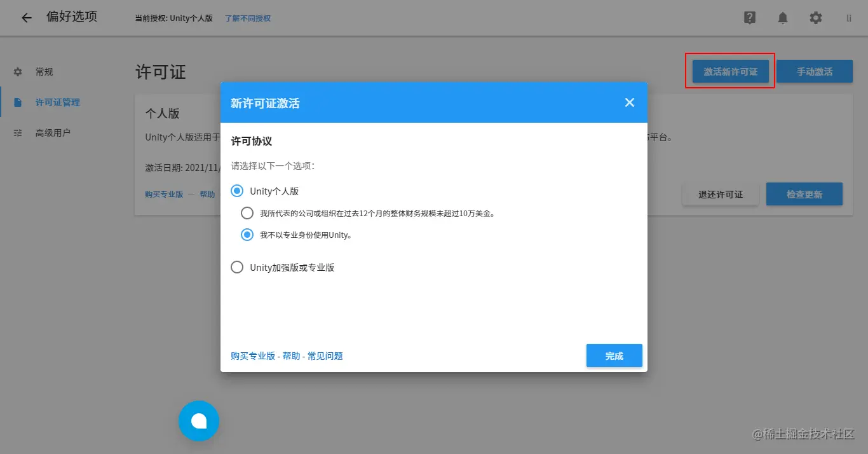The image size is (868, 454).
Task: Click the document icon beside 许可证管理
Action: pyautogui.click(x=18, y=102)
